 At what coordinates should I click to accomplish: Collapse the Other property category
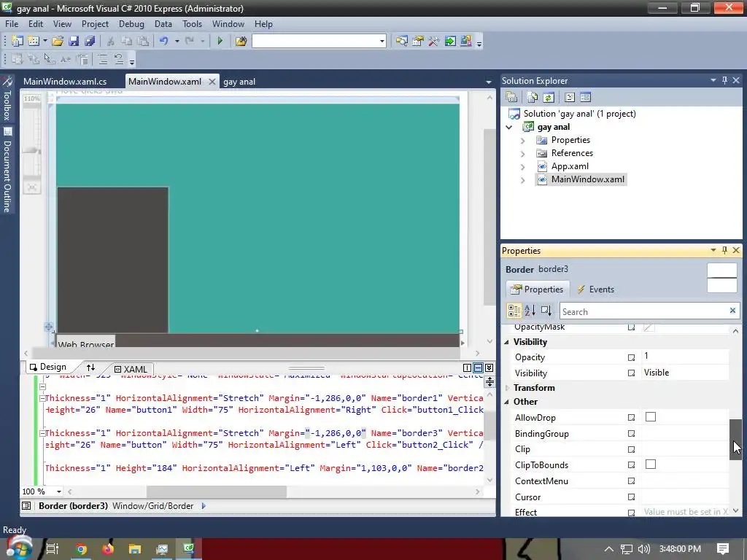tap(506, 402)
